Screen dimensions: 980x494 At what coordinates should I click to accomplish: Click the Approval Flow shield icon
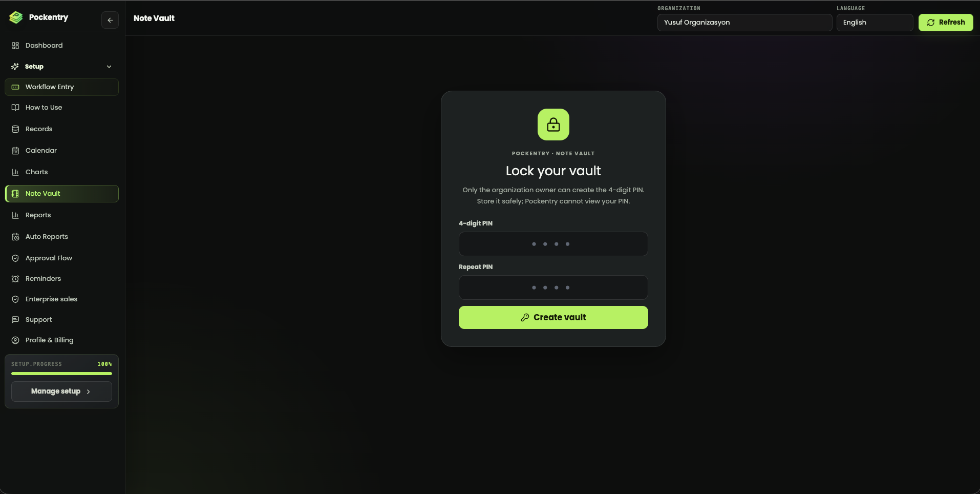15,258
